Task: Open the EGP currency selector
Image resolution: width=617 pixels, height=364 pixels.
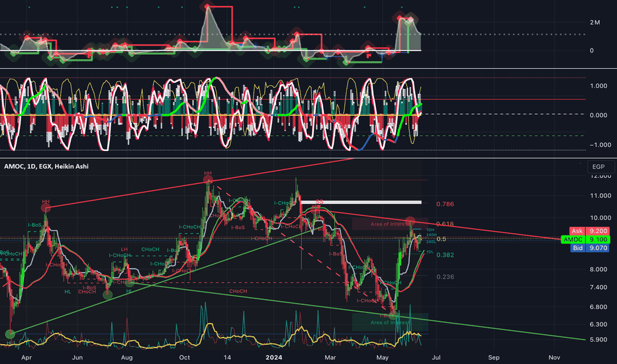Action: pyautogui.click(x=600, y=167)
